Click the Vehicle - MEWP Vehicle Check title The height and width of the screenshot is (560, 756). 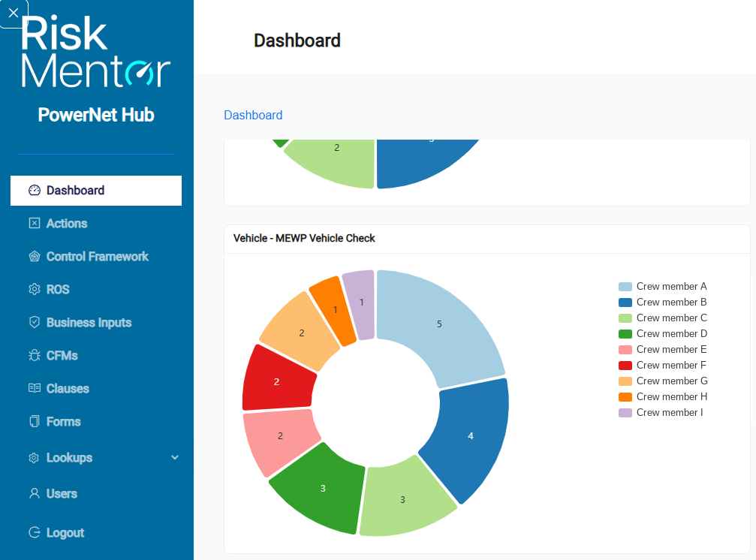pos(304,238)
